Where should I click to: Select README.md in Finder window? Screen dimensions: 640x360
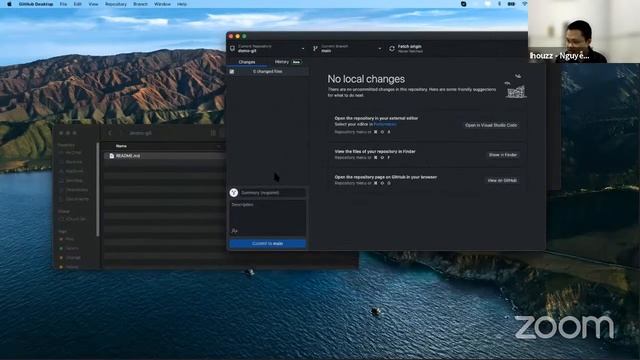click(163, 156)
